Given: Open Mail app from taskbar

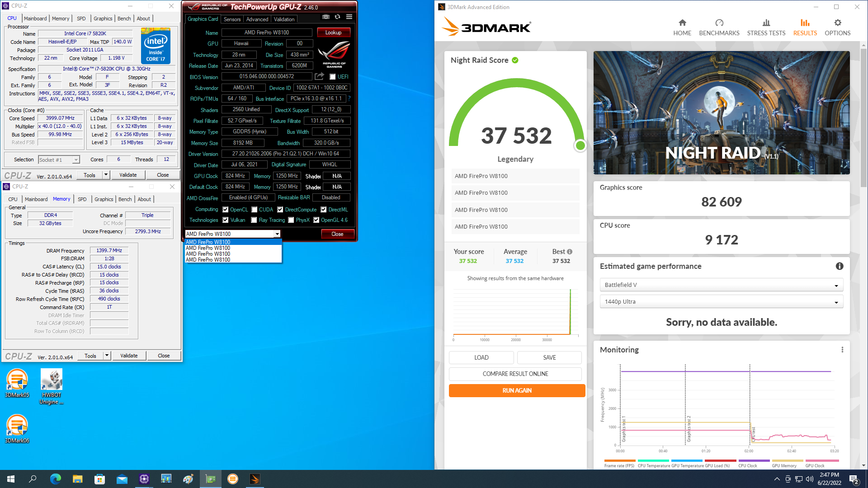Looking at the screenshot, I should point(122,479).
